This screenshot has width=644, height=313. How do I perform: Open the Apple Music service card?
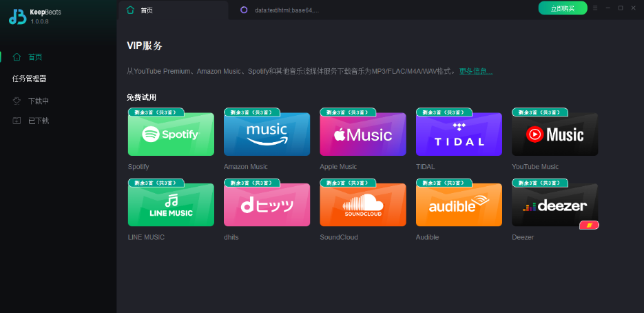pos(363,134)
